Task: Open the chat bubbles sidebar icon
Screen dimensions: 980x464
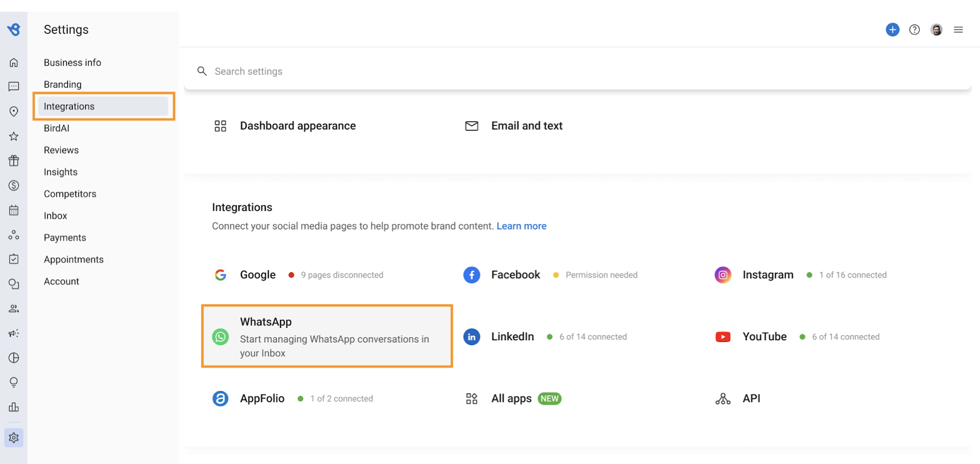Action: point(13,284)
